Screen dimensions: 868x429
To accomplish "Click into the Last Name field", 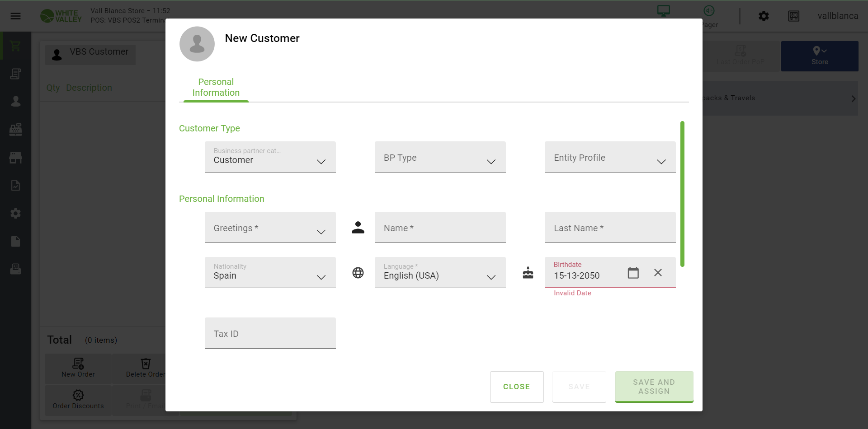I will tap(610, 228).
